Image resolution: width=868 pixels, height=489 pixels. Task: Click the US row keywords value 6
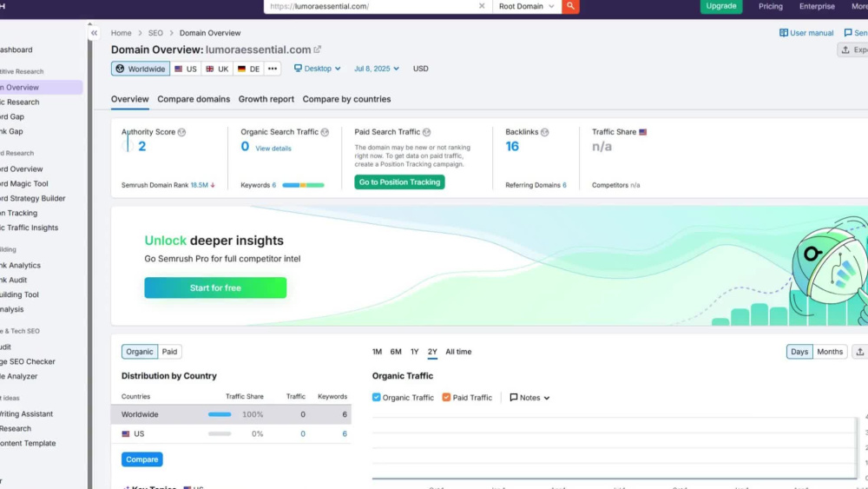click(345, 433)
